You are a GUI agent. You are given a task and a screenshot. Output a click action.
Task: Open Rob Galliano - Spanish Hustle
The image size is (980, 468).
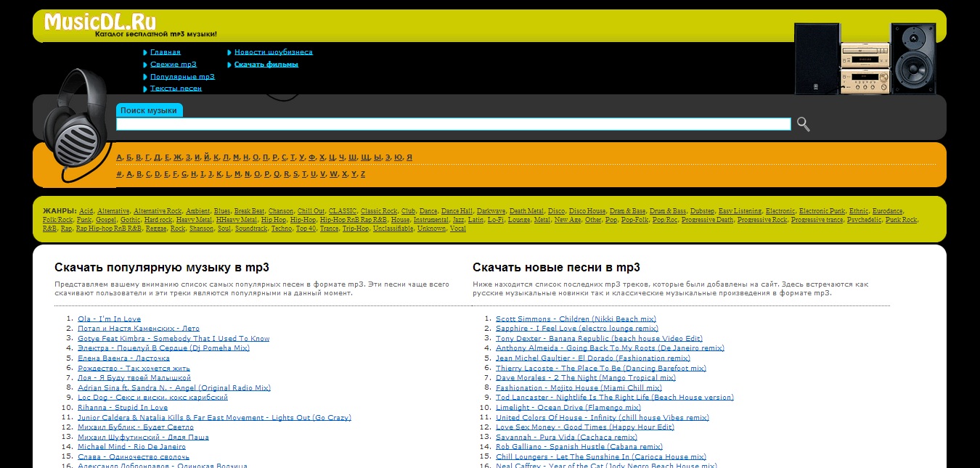pyautogui.click(x=579, y=446)
